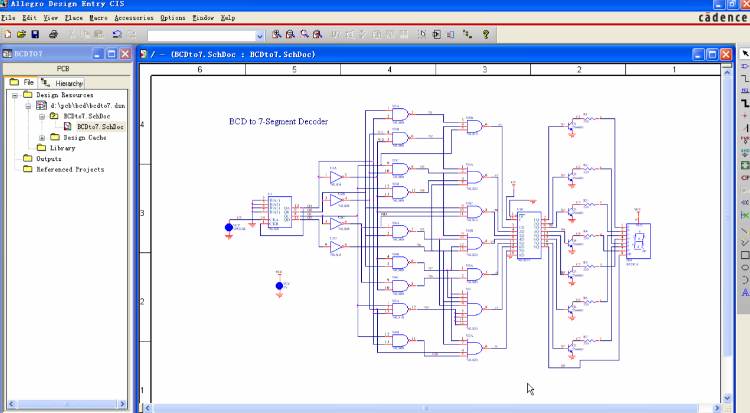
Task: Collapse the Design Resources folder
Action: pyautogui.click(x=14, y=94)
